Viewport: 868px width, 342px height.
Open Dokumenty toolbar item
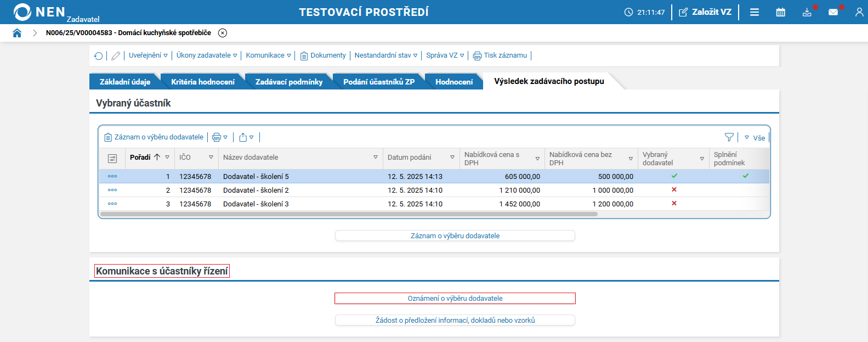tap(323, 55)
